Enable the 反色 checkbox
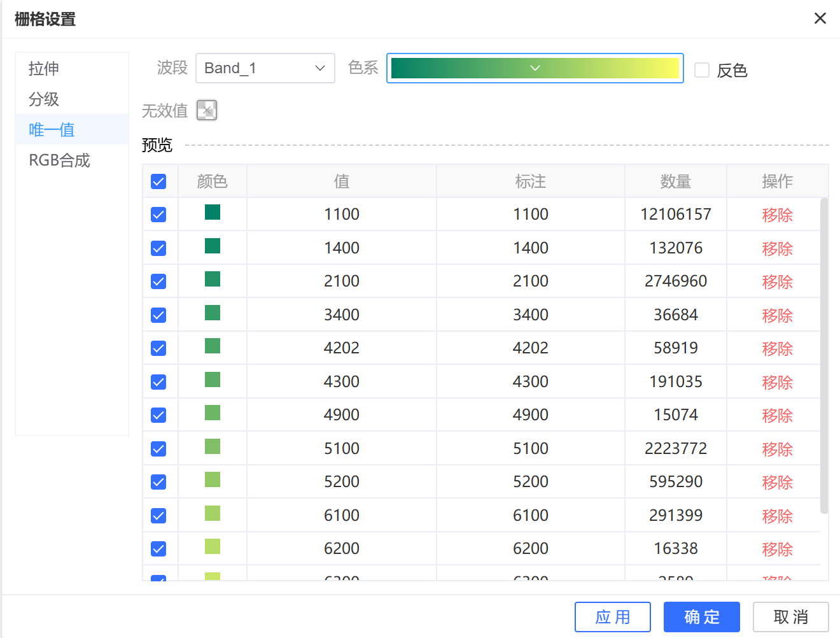This screenshot has height=638, width=840. (702, 70)
